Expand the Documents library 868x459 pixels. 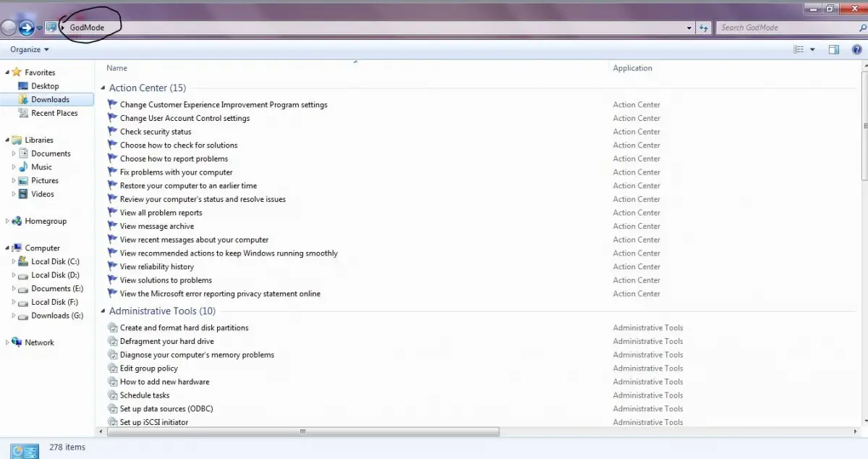pyautogui.click(x=14, y=153)
